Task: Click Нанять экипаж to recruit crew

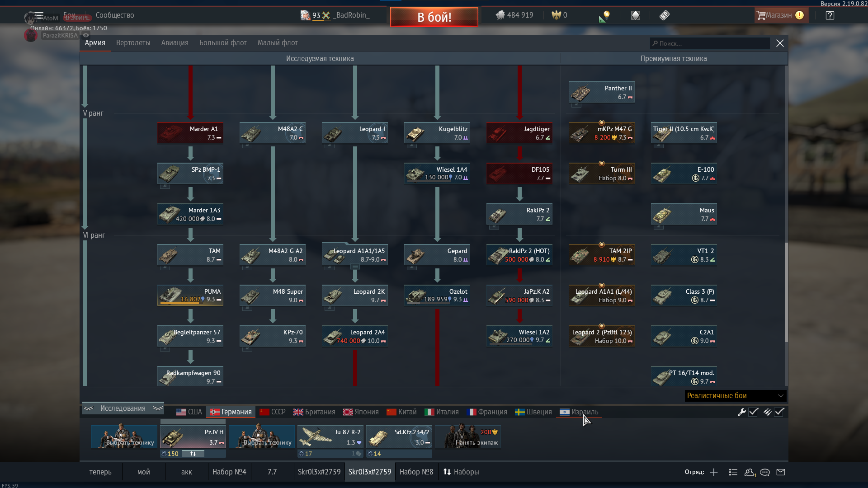Action: [x=468, y=436]
